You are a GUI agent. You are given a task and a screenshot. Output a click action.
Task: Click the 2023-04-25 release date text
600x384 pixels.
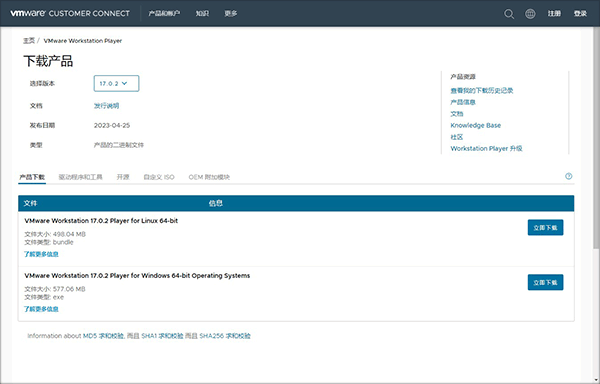[112, 125]
